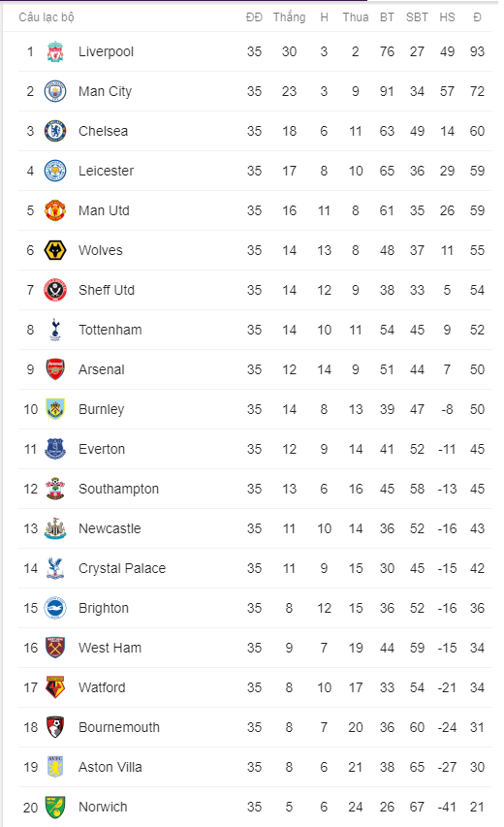The height and width of the screenshot is (827, 504).
Task: Click the Tottenham club crest
Action: [x=55, y=330]
